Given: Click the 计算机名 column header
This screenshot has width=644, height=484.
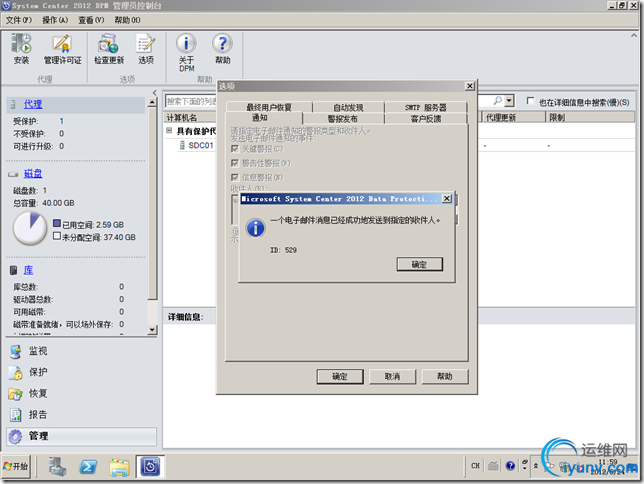Looking at the screenshot, I should click(190, 118).
